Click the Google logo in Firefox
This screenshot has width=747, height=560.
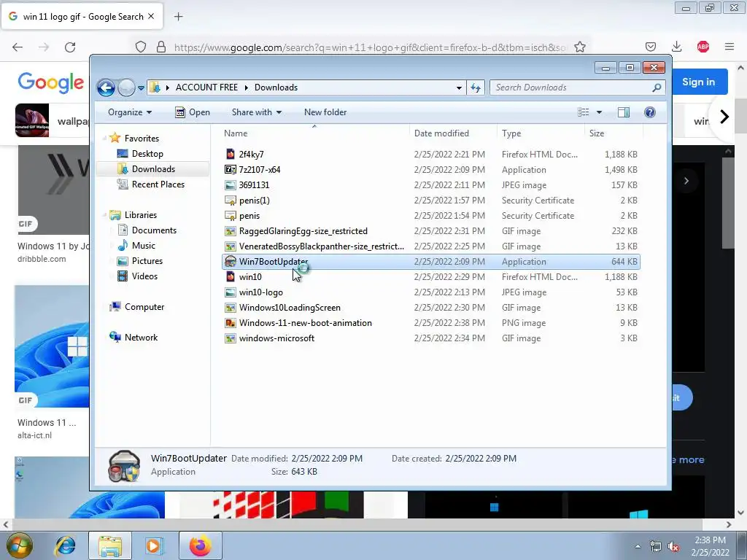coord(51,83)
